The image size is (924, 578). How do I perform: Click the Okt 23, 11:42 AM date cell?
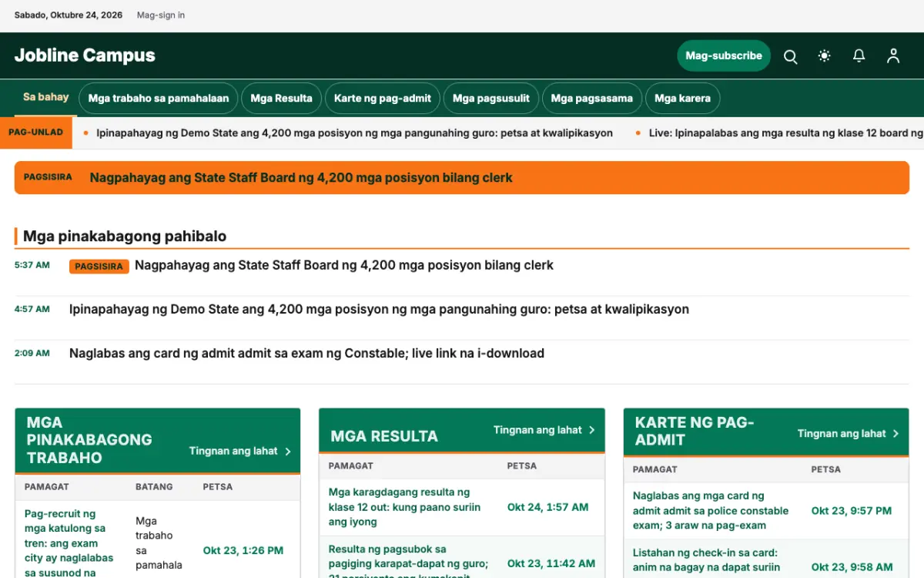click(551, 563)
